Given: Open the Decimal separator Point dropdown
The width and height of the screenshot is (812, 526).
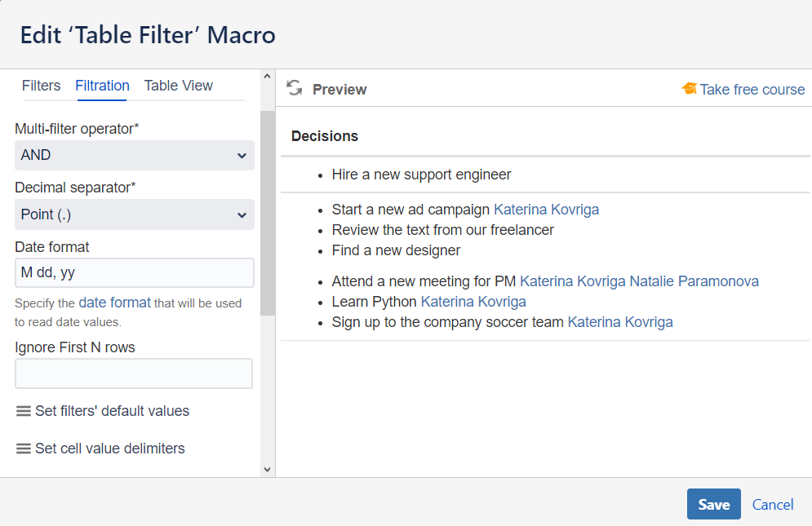Looking at the screenshot, I should [x=135, y=214].
